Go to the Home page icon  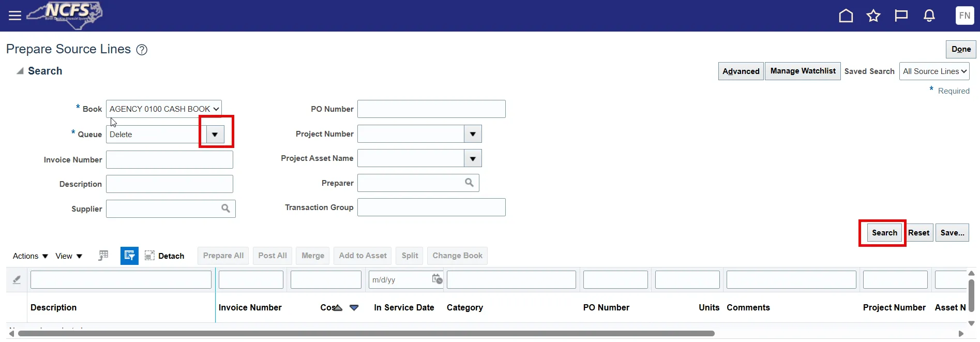(x=846, y=16)
